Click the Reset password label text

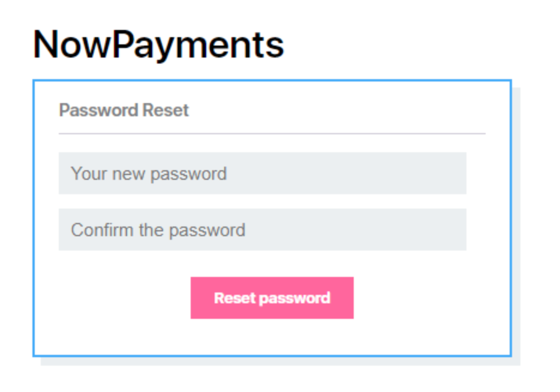[271, 297]
